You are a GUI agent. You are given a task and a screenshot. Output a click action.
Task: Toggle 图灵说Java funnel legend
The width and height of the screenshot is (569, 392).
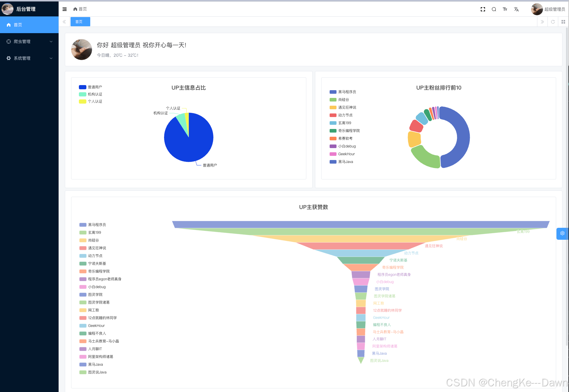coord(93,372)
